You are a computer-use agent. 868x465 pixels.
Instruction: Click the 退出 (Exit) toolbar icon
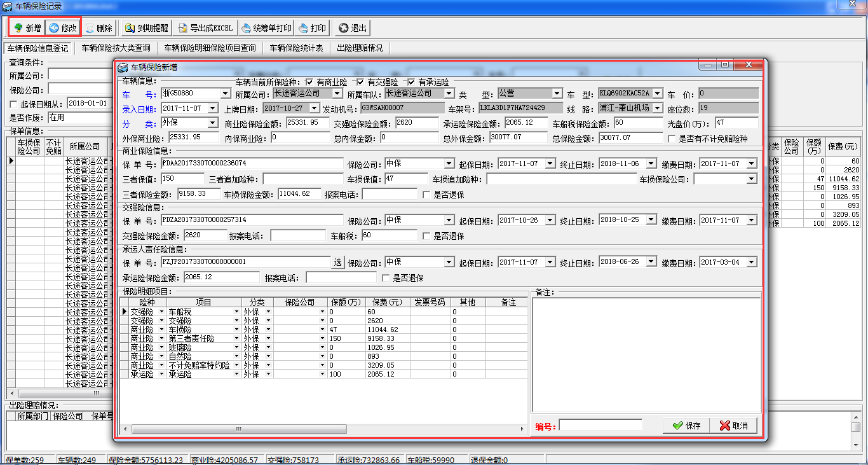point(353,28)
